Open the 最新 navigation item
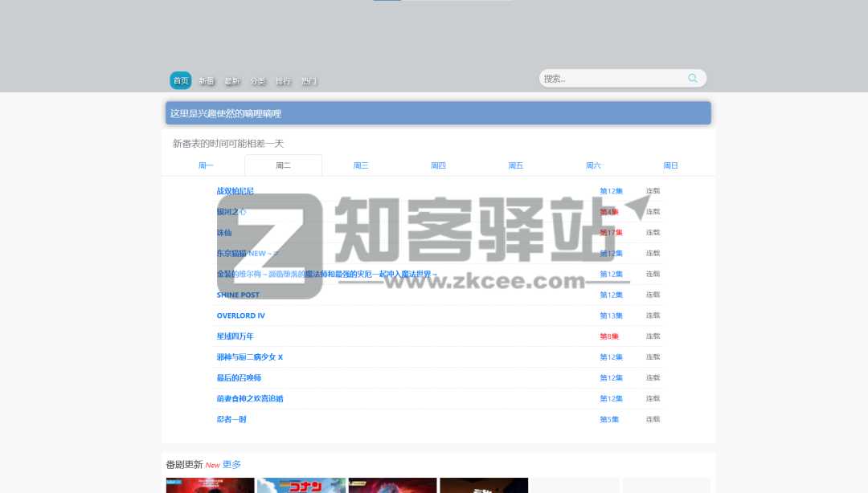This screenshot has width=868, height=493. pyautogui.click(x=231, y=80)
